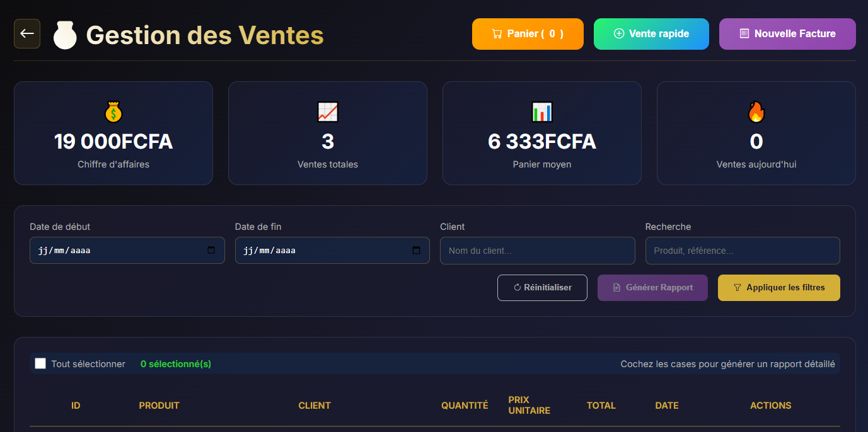Click the ACTIONS column header
The image size is (868, 432).
coord(771,406)
